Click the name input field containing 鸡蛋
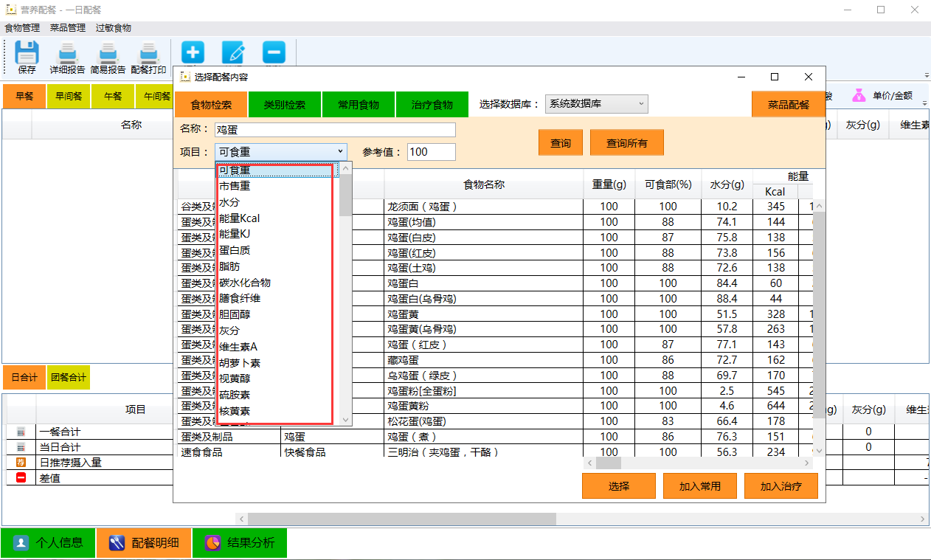Image resolution: width=931 pixels, height=560 pixels. tap(335, 130)
